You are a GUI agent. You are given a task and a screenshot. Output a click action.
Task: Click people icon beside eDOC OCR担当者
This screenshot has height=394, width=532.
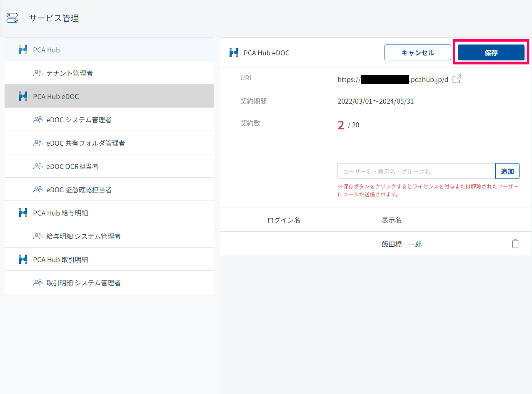[x=38, y=166]
